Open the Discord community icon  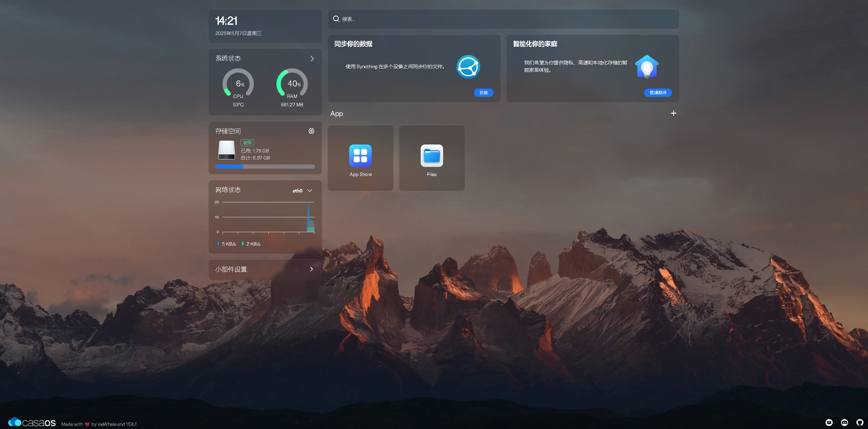tap(845, 422)
